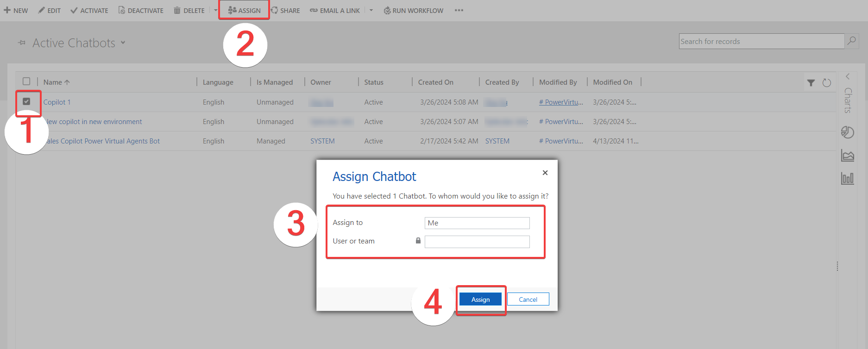Image resolution: width=868 pixels, height=349 pixels.
Task: Click the search magnifier icon
Action: click(x=851, y=41)
